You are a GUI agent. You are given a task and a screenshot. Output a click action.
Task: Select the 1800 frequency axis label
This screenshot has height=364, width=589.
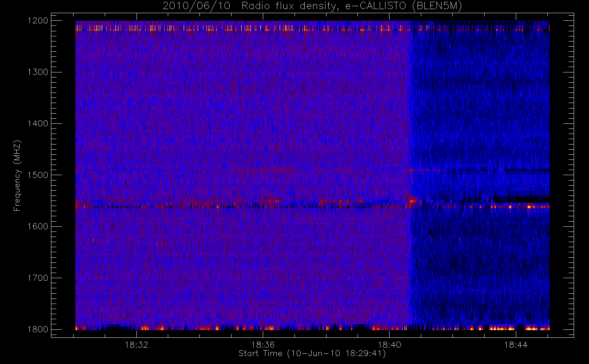(38, 329)
